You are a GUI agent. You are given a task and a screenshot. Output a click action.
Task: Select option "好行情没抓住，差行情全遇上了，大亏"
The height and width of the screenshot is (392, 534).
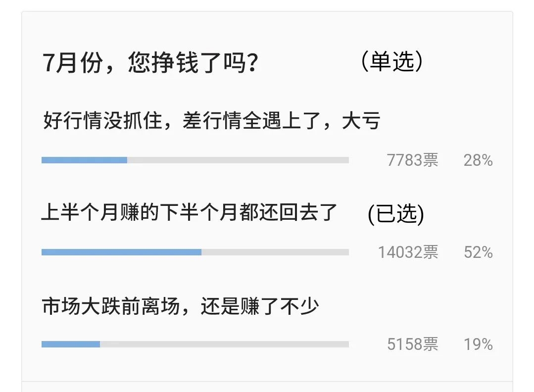tap(211, 120)
